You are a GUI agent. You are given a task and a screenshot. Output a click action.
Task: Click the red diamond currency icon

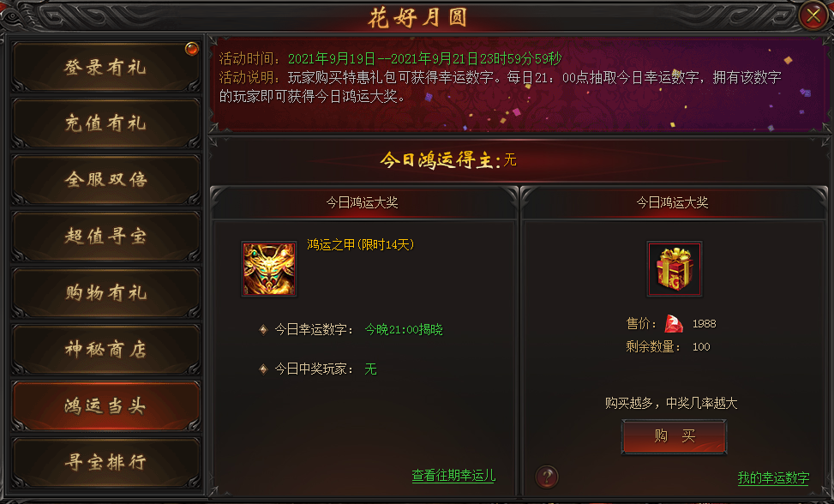click(x=674, y=323)
